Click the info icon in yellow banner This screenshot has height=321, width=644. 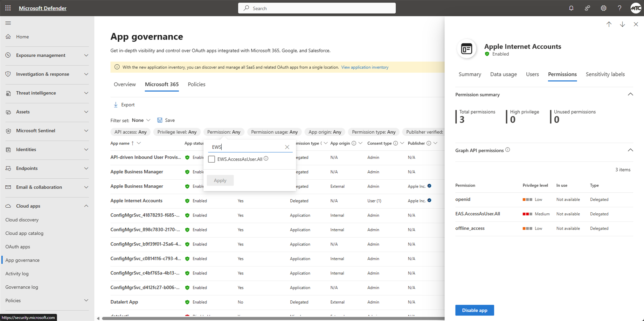tap(117, 67)
